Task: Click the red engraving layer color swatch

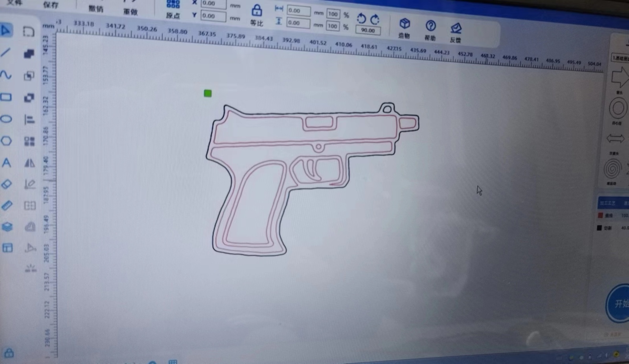Action: pyautogui.click(x=600, y=215)
